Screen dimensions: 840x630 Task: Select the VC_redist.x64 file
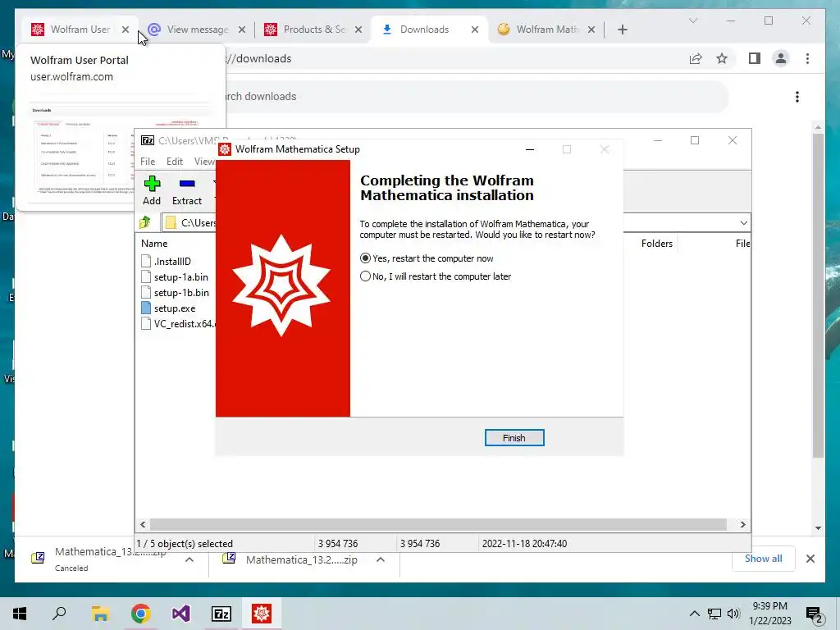pos(178,323)
